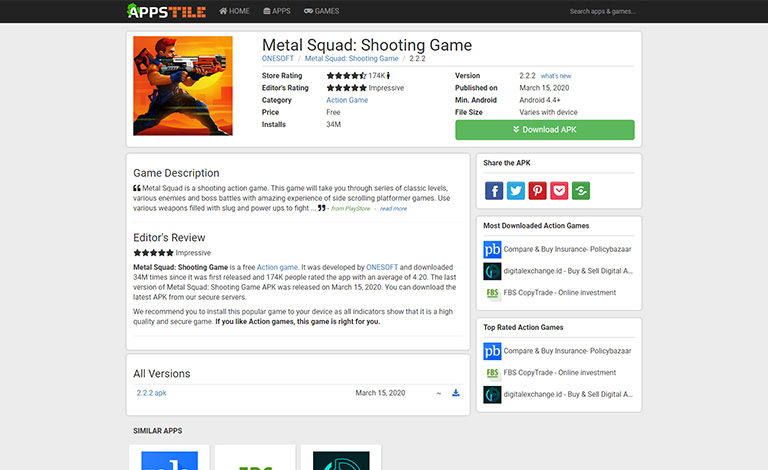Screen dimensions: 768x470
Task: Click the All Versions heading
Action: click(x=162, y=374)
